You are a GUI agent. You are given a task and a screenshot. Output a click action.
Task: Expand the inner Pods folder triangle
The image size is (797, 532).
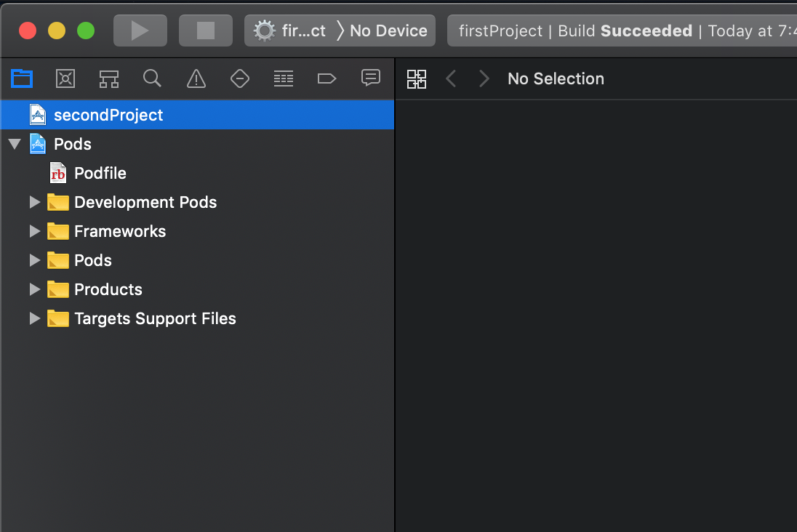[x=35, y=260]
